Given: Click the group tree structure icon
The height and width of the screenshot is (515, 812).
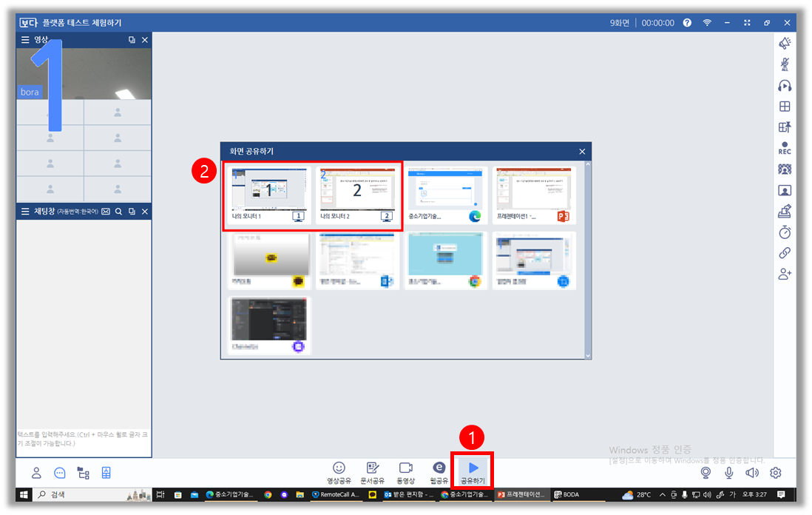Looking at the screenshot, I should [x=83, y=473].
